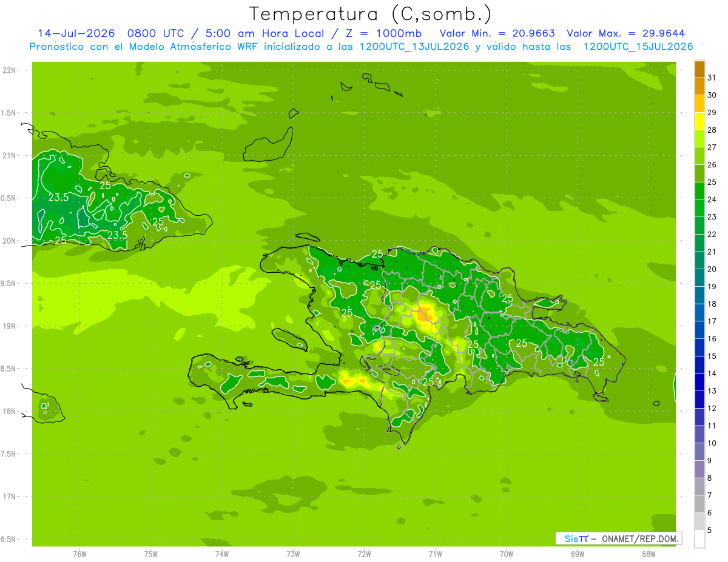The image size is (728, 562).
Task: Click the '29' value on the color legend
Action: (x=712, y=112)
